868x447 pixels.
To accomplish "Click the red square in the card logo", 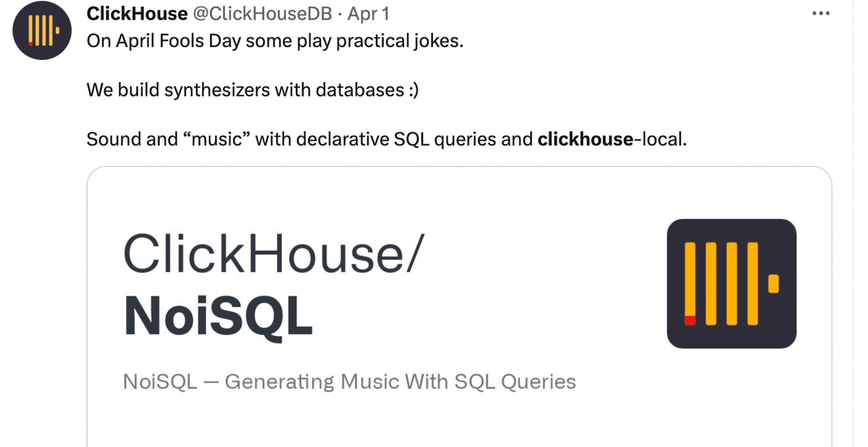I will coord(690,320).
